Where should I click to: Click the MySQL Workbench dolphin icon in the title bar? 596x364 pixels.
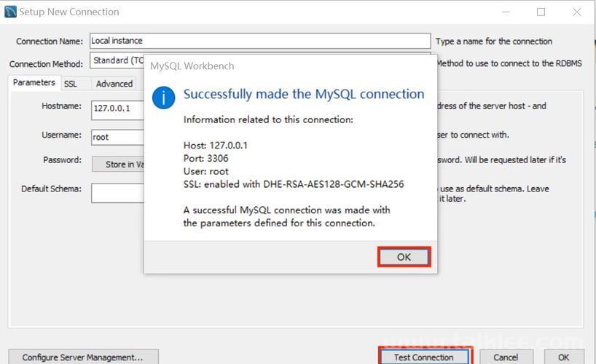[10, 12]
